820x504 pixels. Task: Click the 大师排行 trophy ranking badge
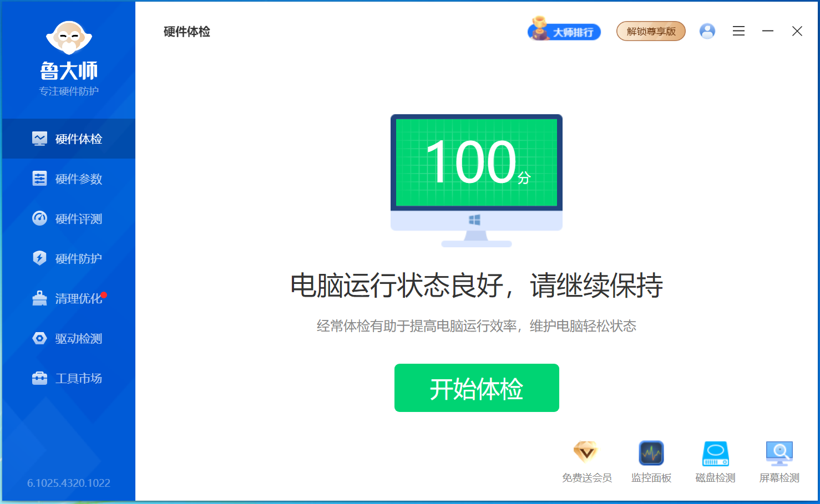coord(564,31)
